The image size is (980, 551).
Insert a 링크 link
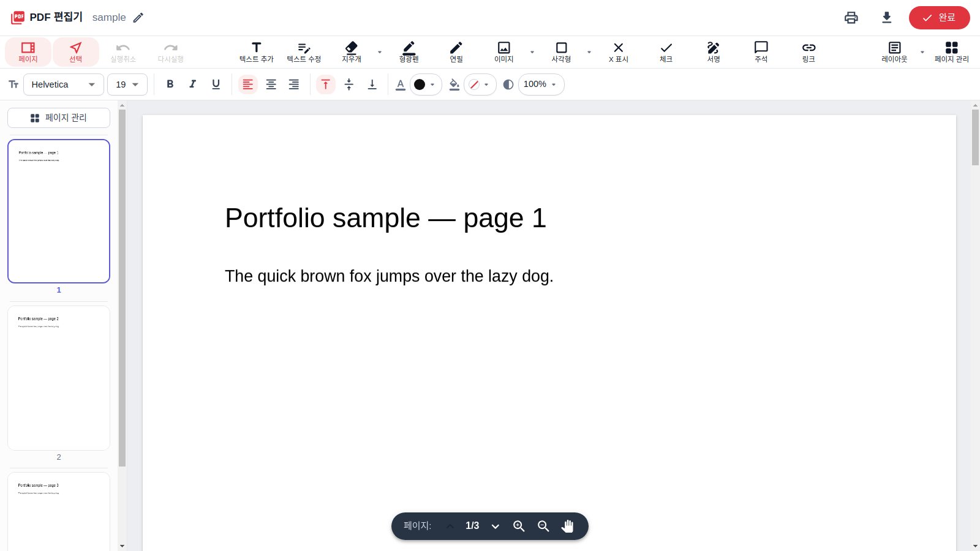click(x=809, y=52)
